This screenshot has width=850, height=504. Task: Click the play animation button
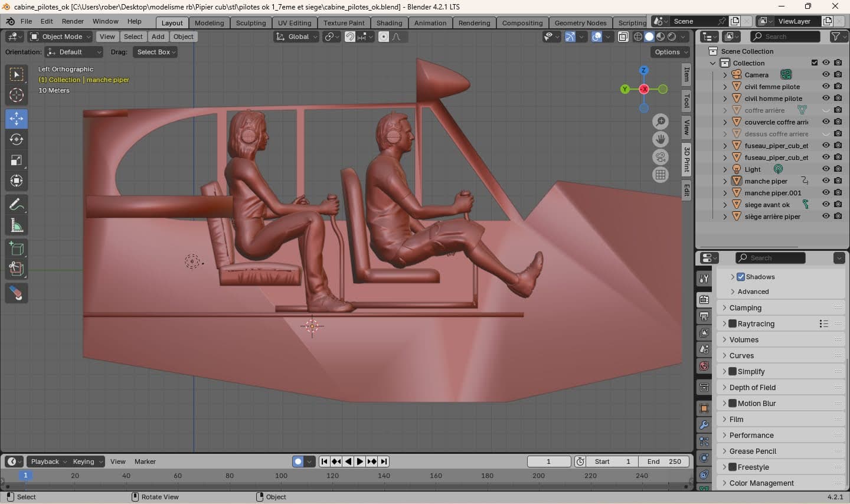(360, 462)
